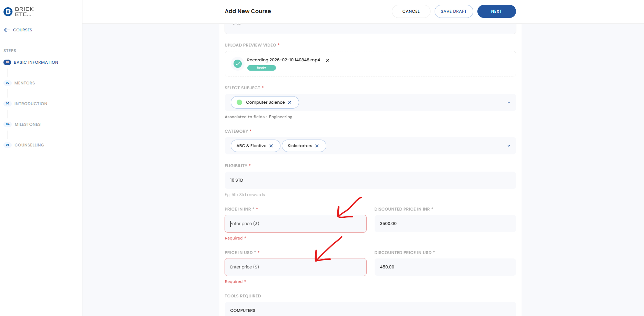Remove the Kickstarters category chip
This screenshot has height=316, width=644.
(x=317, y=146)
